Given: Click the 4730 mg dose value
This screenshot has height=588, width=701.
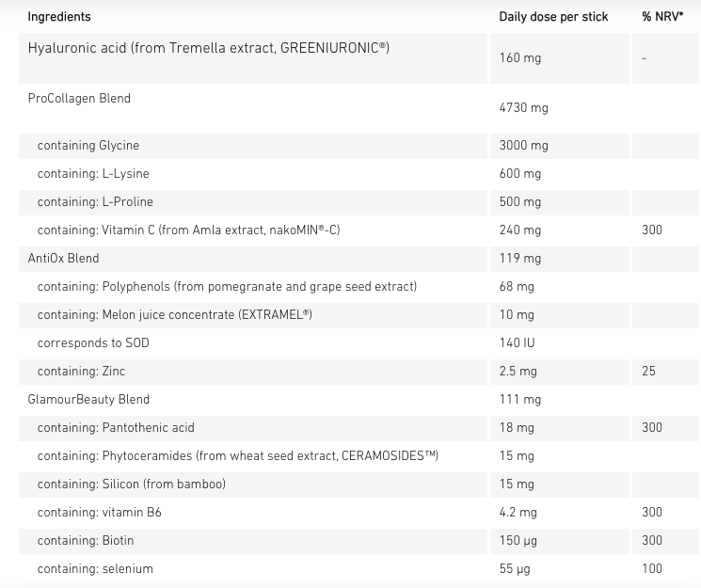Looking at the screenshot, I should coord(523,108).
